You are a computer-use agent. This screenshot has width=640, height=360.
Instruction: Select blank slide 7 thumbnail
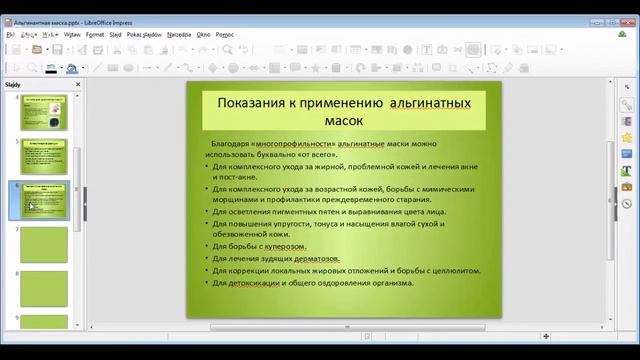[x=44, y=245]
